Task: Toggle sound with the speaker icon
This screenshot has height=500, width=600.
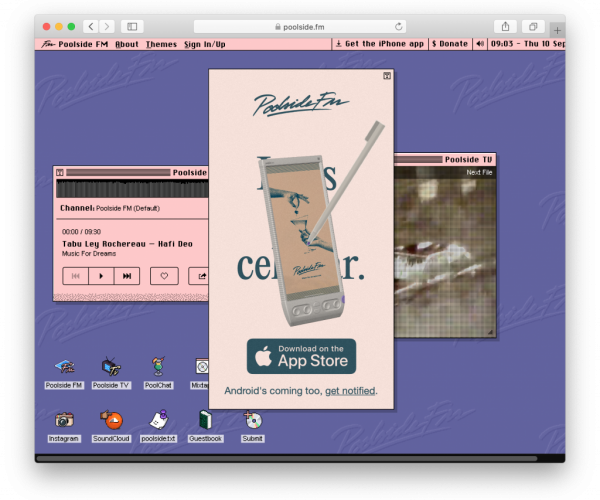Action: point(480,44)
